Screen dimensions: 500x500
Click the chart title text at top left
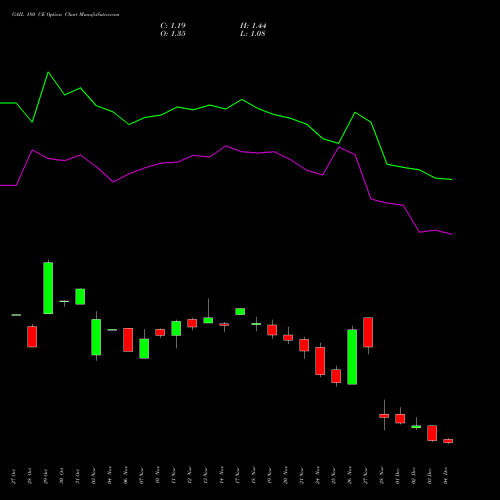(65, 15)
